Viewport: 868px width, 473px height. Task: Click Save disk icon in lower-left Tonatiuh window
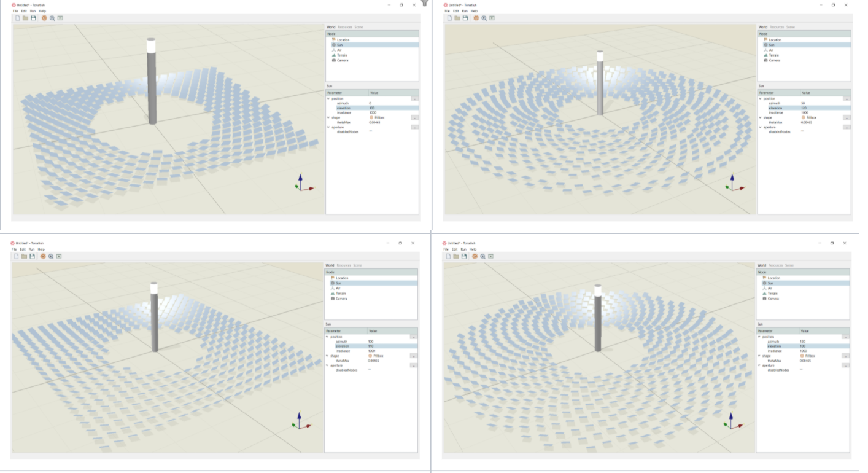pyautogui.click(x=32, y=256)
